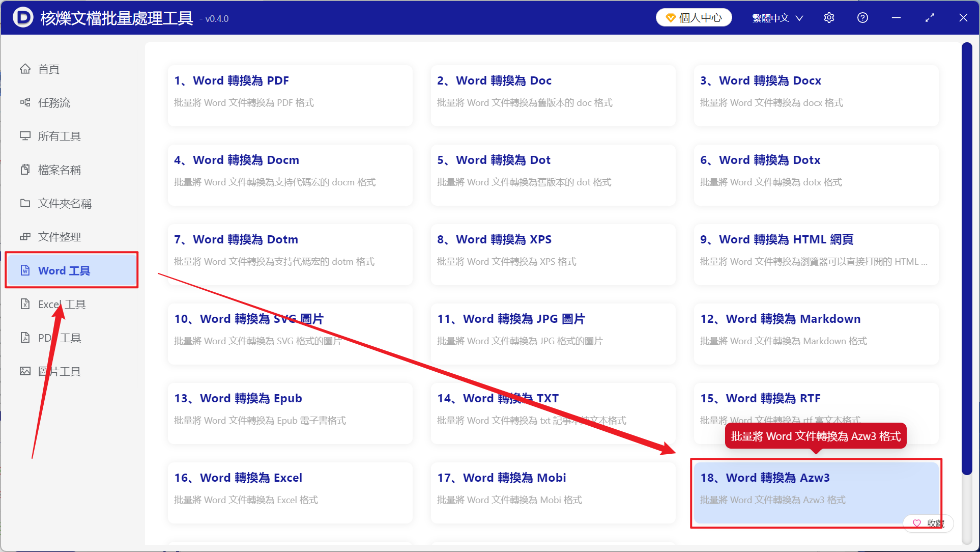This screenshot has width=980, height=552.
Task: Open the Word 轉換為 XPS card
Action: pyautogui.click(x=553, y=255)
